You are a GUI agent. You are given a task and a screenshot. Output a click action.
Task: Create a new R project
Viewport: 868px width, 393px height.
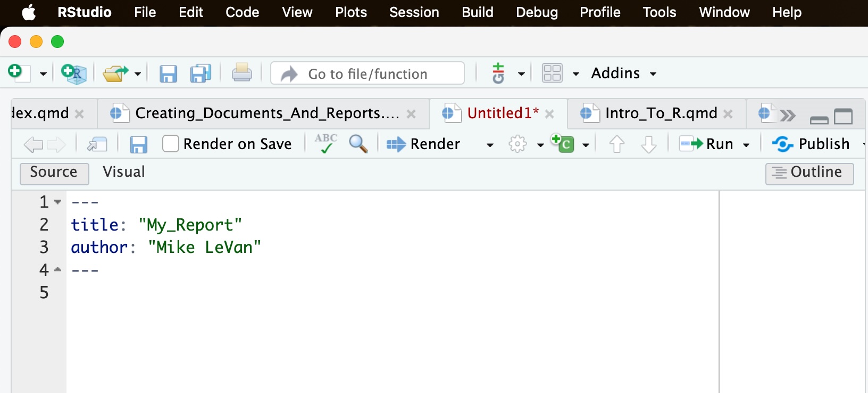coord(74,73)
